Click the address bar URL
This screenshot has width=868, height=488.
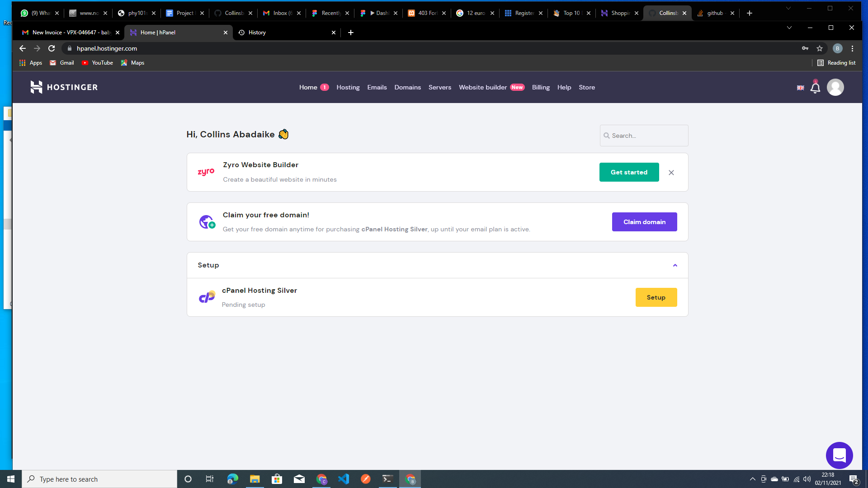point(107,48)
